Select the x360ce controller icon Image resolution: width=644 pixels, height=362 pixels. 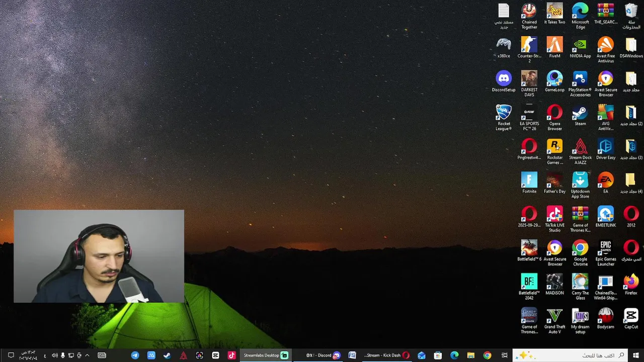pyautogui.click(x=504, y=48)
